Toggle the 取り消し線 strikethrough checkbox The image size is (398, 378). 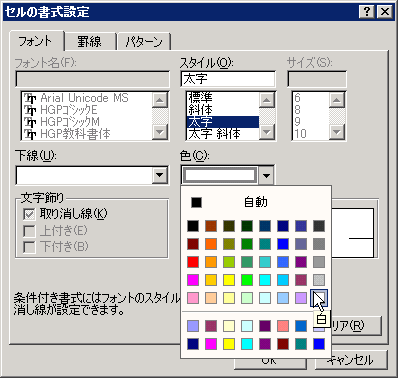tap(29, 214)
